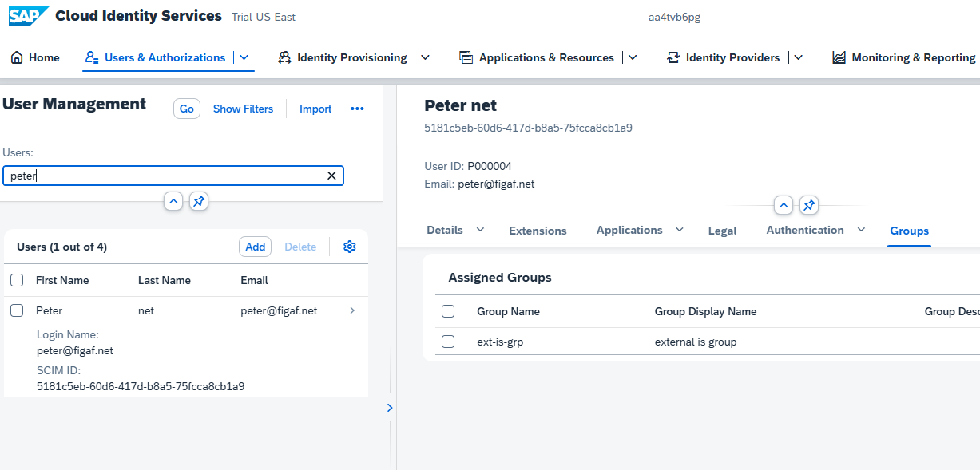Click peter@figaf.net in the Users table row
The image size is (980, 470).
[279, 310]
